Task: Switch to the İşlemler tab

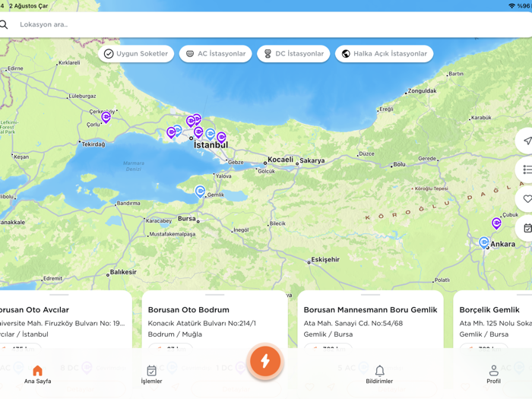Action: click(152, 375)
